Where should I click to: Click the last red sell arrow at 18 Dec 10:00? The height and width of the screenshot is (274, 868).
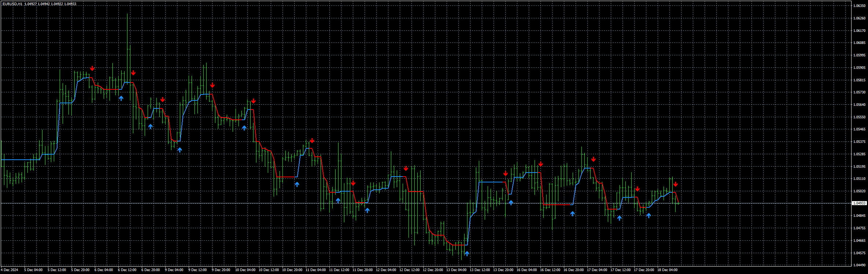(676, 184)
